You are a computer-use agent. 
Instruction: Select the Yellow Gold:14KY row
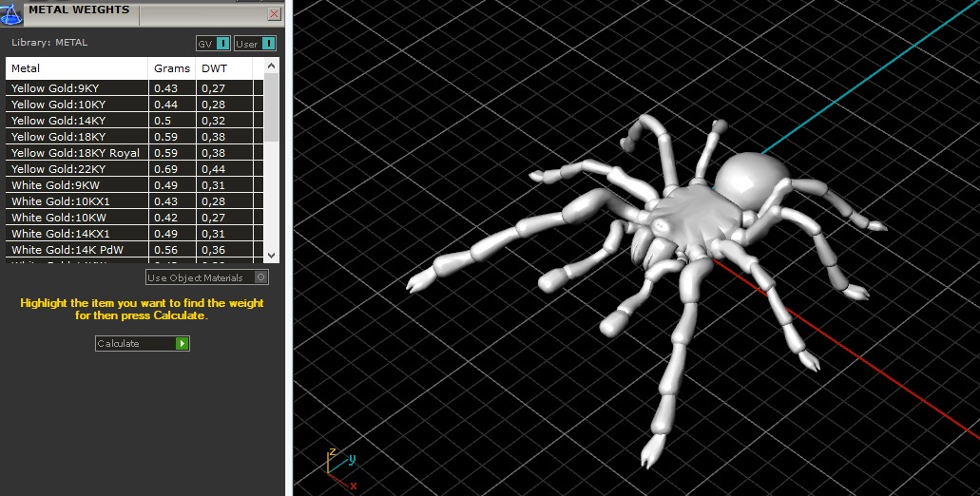[x=134, y=121]
